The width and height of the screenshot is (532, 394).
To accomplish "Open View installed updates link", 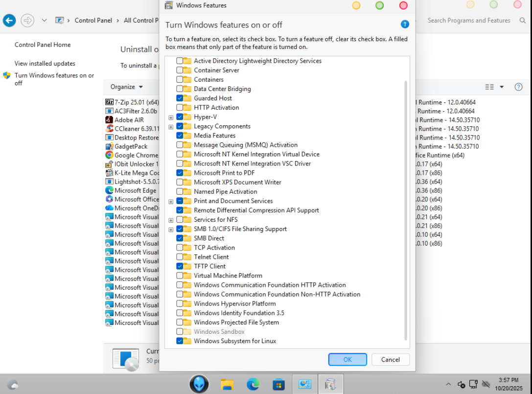I will point(45,64).
